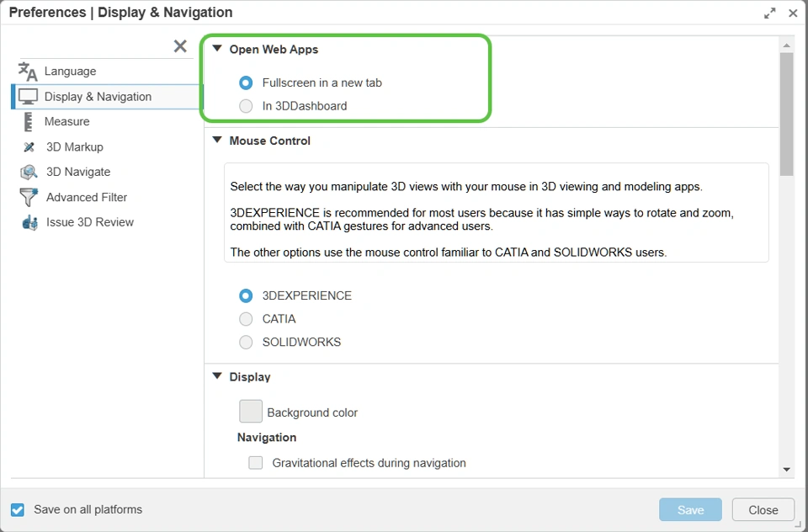
Task: Open the Measure preferences tab
Action: click(66, 121)
